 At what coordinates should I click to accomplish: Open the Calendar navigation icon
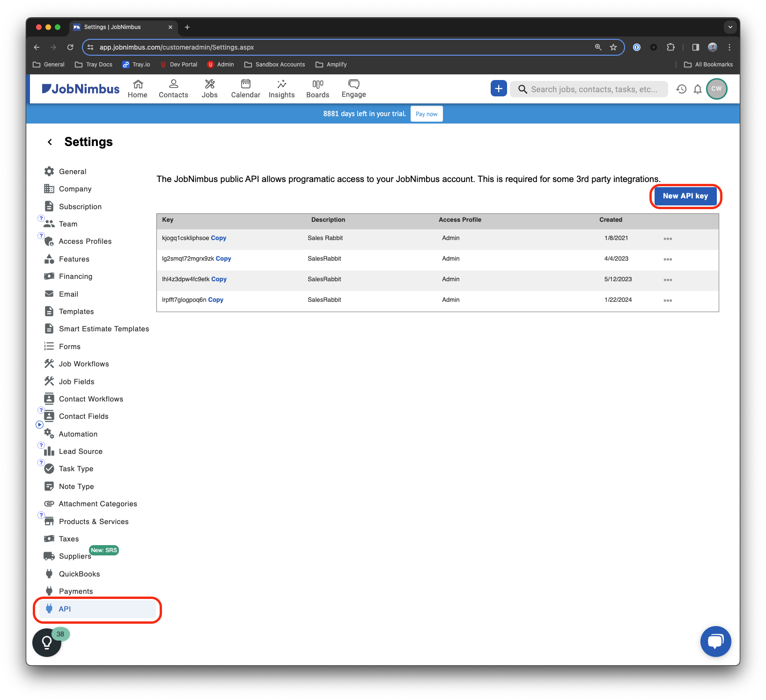pos(245,89)
